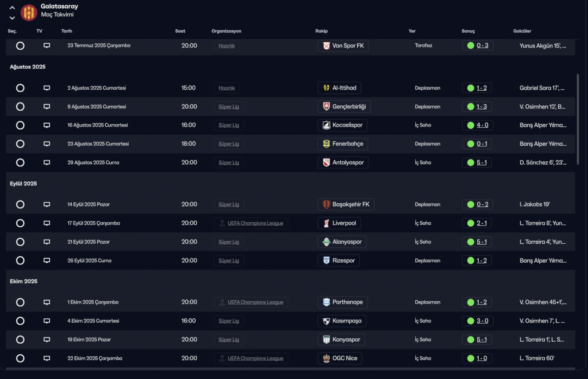Sort by the Tarih column header
The height and width of the screenshot is (379, 588).
67,31
